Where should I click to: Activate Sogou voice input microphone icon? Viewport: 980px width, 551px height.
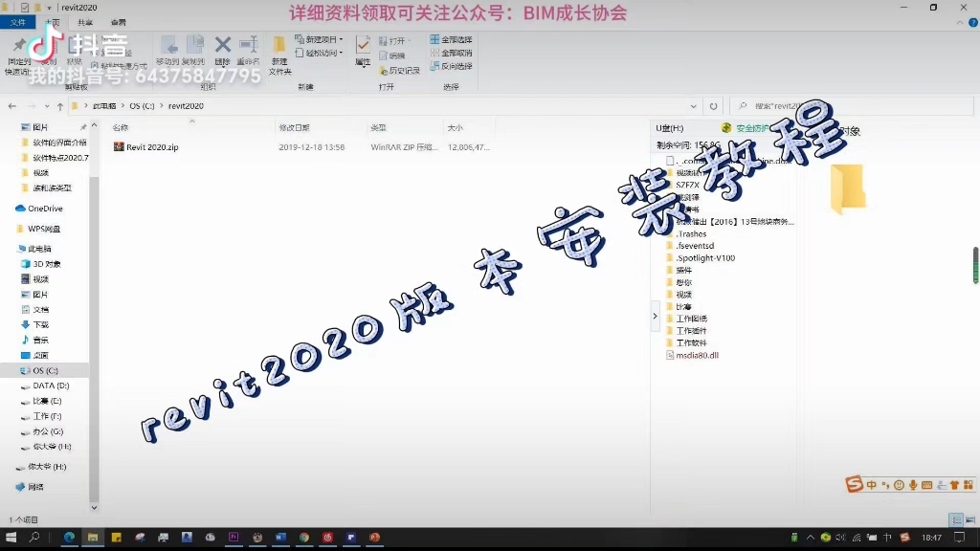[913, 485]
